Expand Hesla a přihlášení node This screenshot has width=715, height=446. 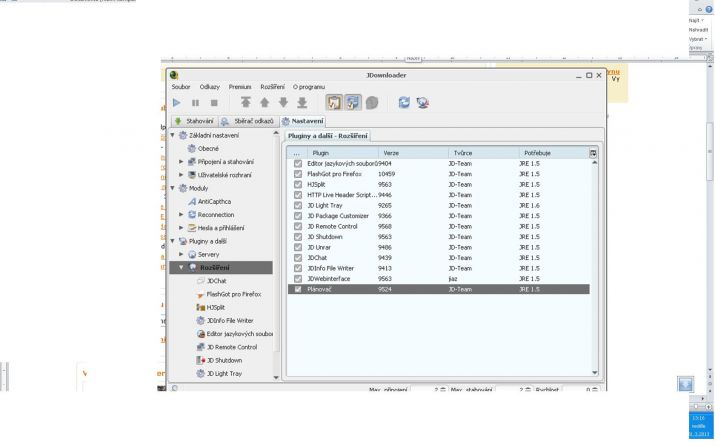pyautogui.click(x=181, y=228)
